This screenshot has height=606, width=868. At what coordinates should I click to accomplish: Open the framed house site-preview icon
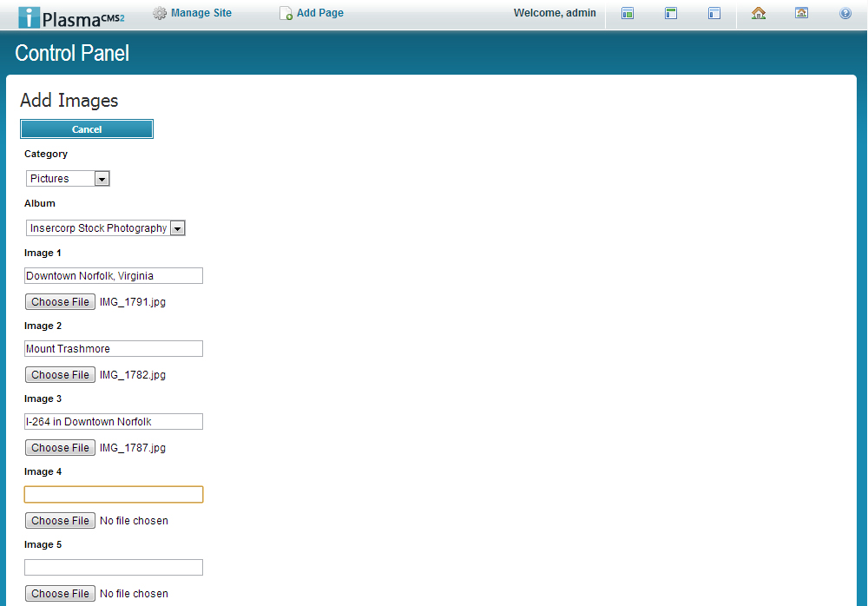[x=801, y=13]
